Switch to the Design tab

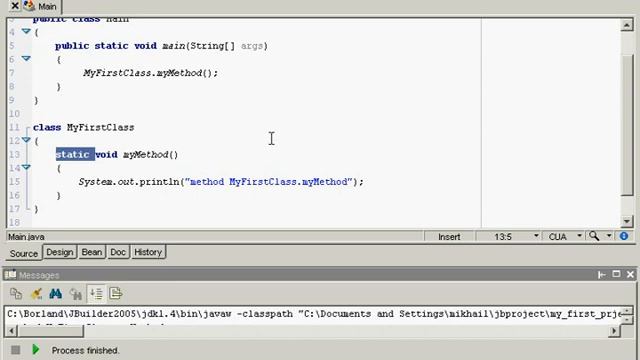pos(60,252)
